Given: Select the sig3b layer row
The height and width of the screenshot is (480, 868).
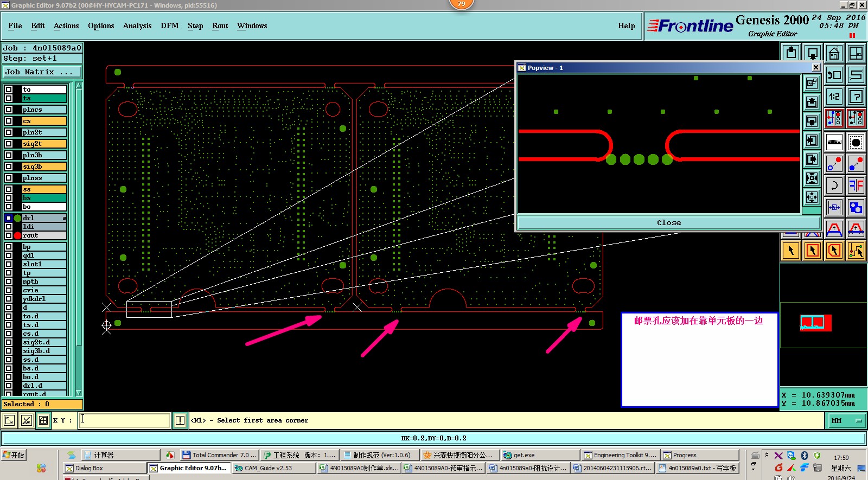Looking at the screenshot, I should pos(44,167).
